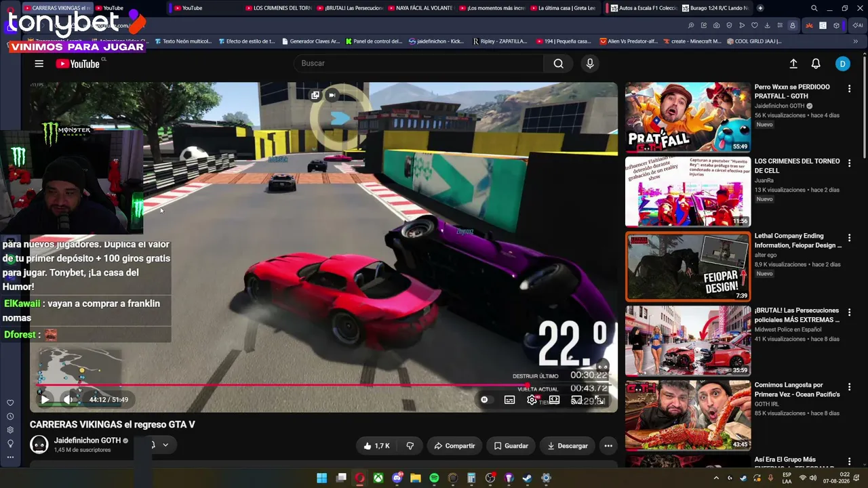The image size is (868, 488).
Task: Enter fullscreen in the video player
Action: click(x=600, y=400)
